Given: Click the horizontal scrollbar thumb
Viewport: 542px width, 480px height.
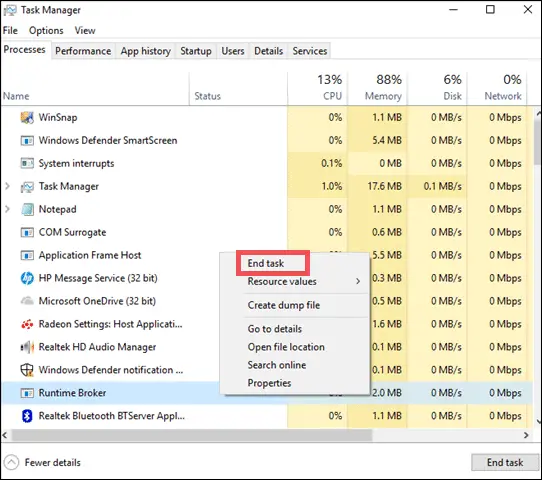Looking at the screenshot, I should point(192,435).
